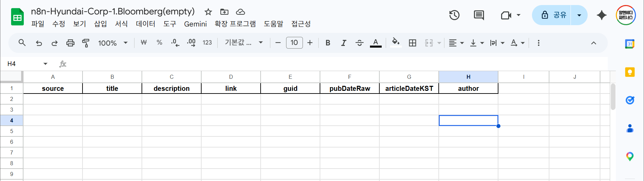The height and width of the screenshot is (181, 644).
Task: Open the text rotation dropdown
Action: click(518, 43)
